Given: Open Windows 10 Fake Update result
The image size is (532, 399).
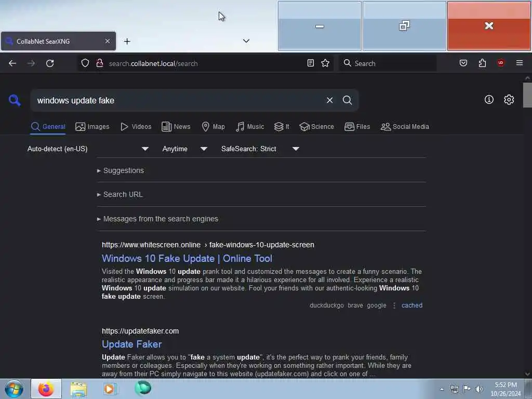Looking at the screenshot, I should click(x=187, y=259).
